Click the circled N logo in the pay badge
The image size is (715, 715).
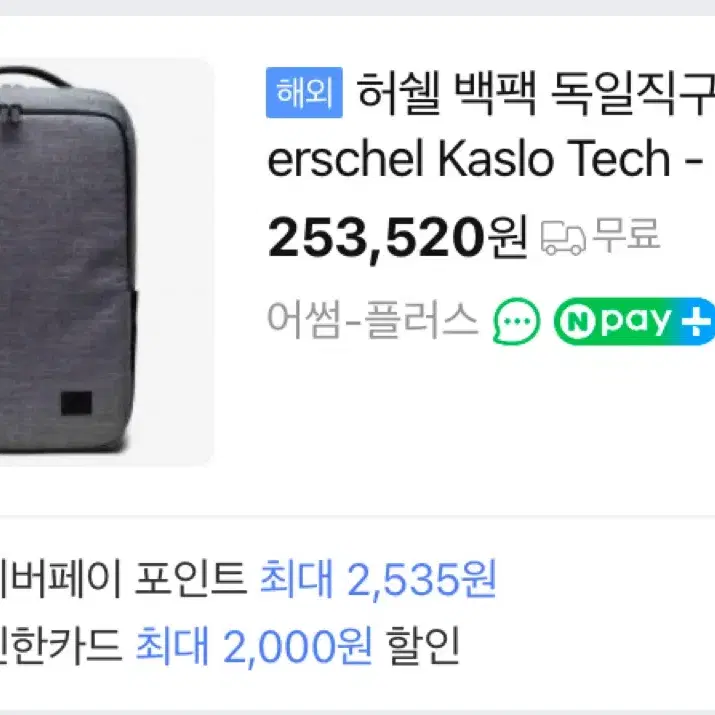578,321
